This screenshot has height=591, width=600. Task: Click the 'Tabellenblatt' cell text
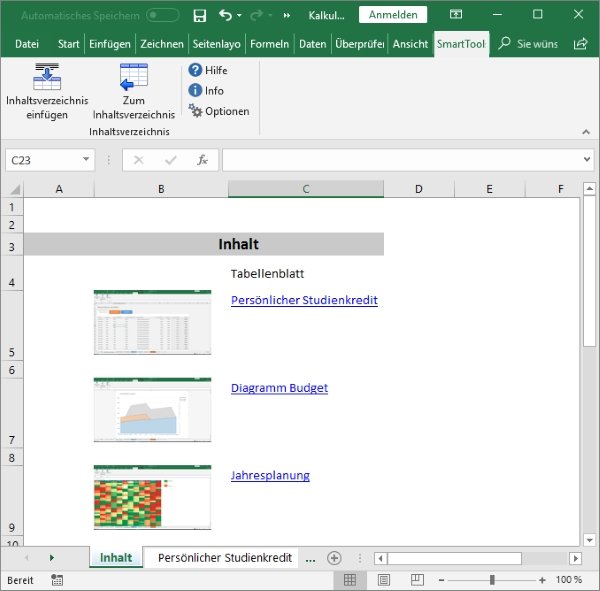[x=267, y=274]
